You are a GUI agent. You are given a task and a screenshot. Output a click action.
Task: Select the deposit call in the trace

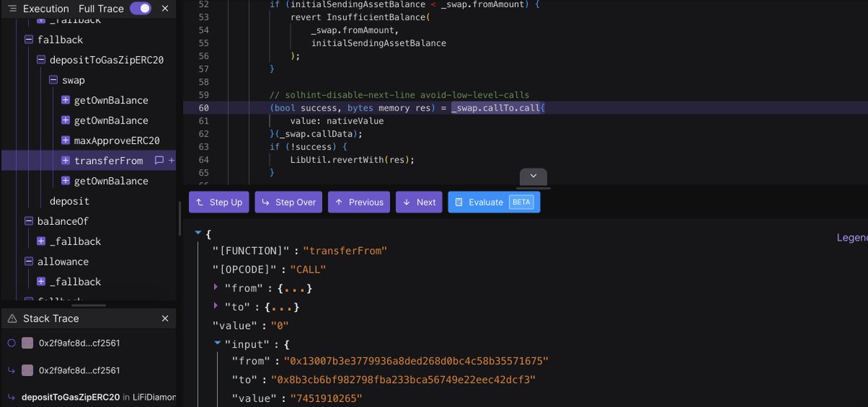[x=69, y=201]
